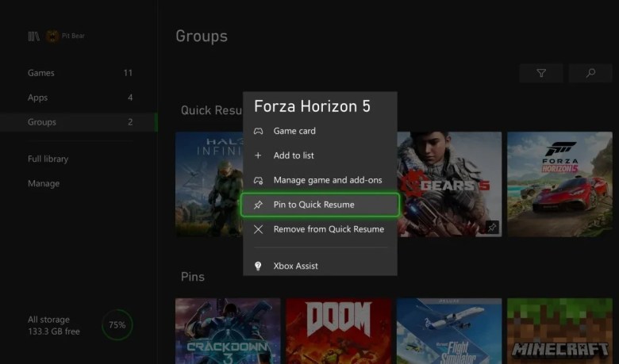The height and width of the screenshot is (364, 619).
Task: Click the Apps count 4
Action: tap(130, 98)
